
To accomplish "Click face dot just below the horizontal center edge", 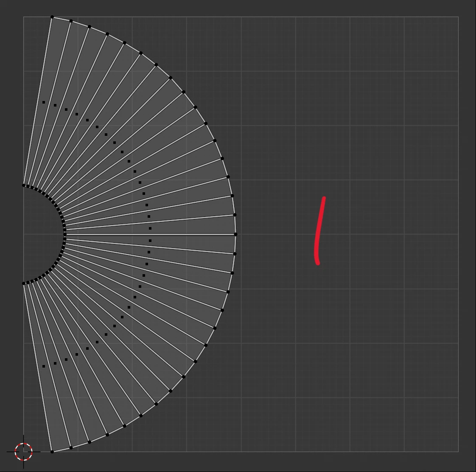I will (150, 241).
